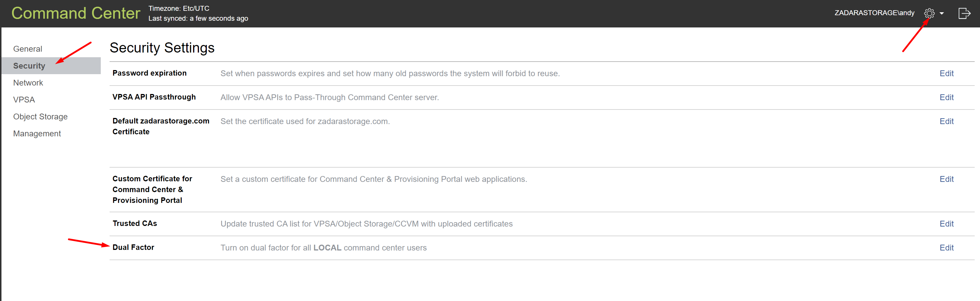Select the Security sidebar item

tap(51, 66)
